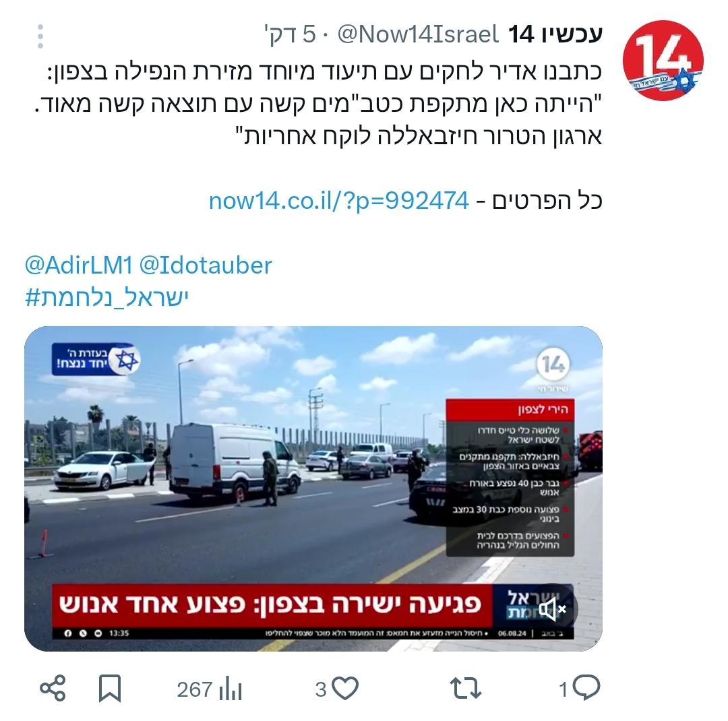The image size is (728, 721).
Task: Open the account name עכשיו 14
Action: point(555,34)
